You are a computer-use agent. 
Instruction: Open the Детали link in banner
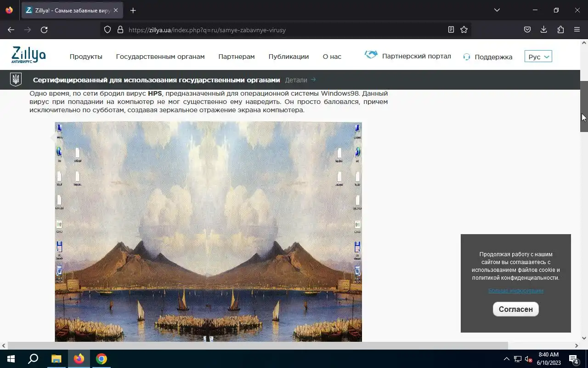300,80
